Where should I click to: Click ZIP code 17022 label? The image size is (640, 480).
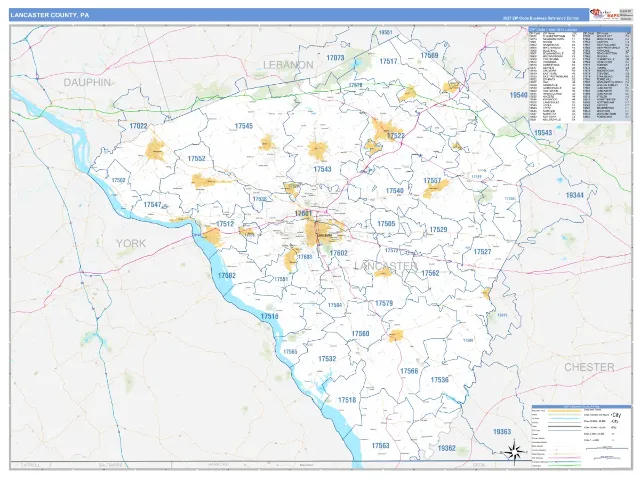138,126
